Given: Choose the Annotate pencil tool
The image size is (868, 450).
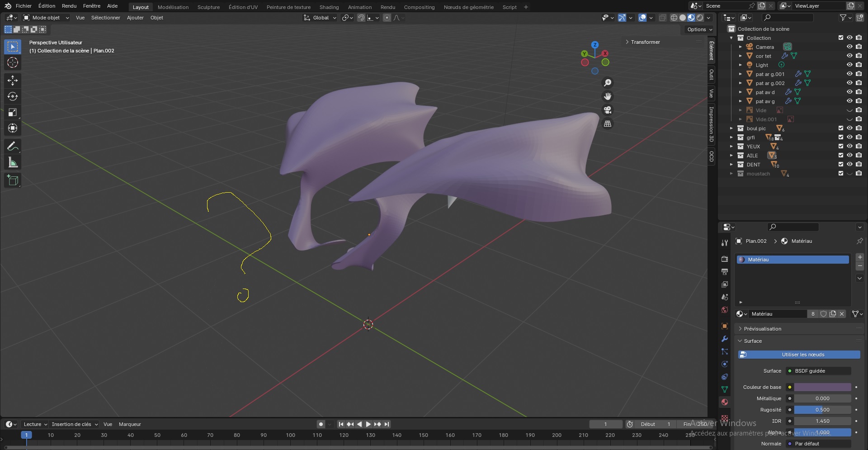Looking at the screenshot, I should pyautogui.click(x=13, y=146).
